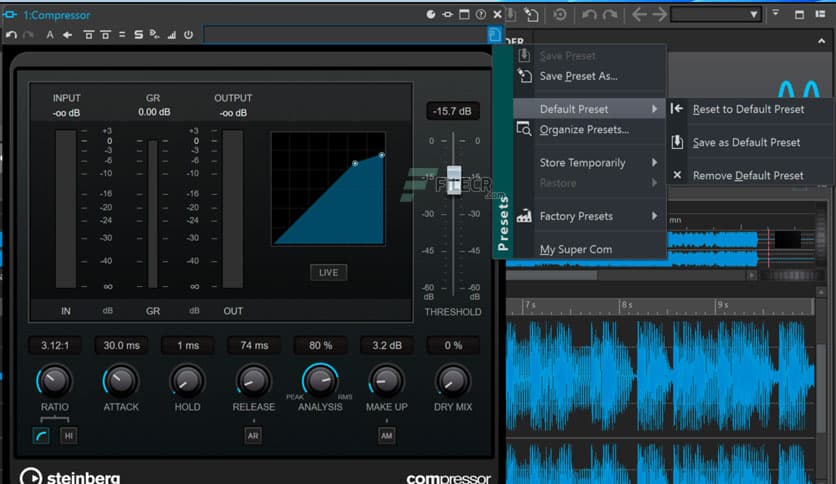Click the reset circular arrow icon in main toolbar
The image size is (836, 484).
click(x=560, y=14)
